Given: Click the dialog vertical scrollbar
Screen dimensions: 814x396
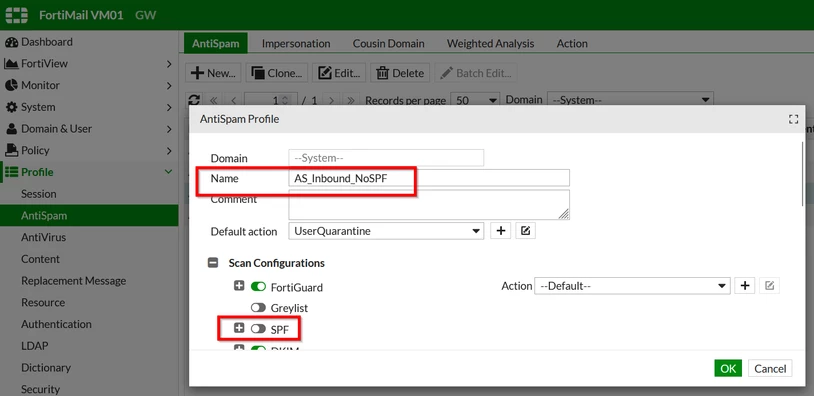Looking at the screenshot, I should tap(803, 173).
